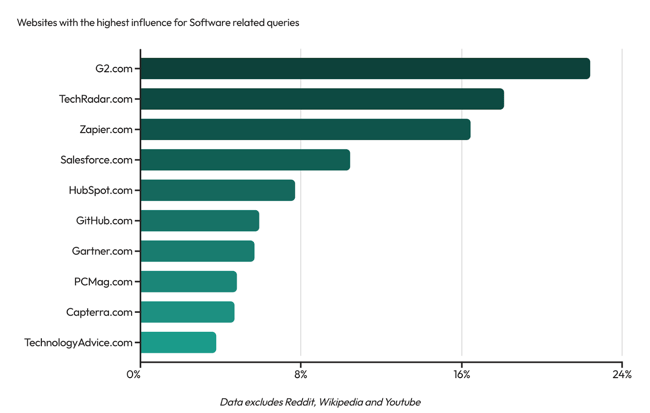The width and height of the screenshot is (650, 413).
Task: Select the TechnologyAdvice.com label text
Action: point(78,342)
